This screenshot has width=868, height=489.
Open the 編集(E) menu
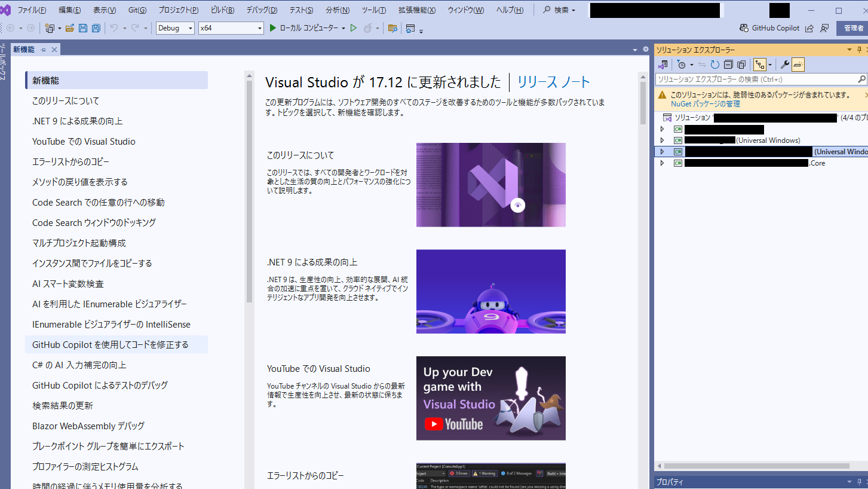(x=70, y=10)
